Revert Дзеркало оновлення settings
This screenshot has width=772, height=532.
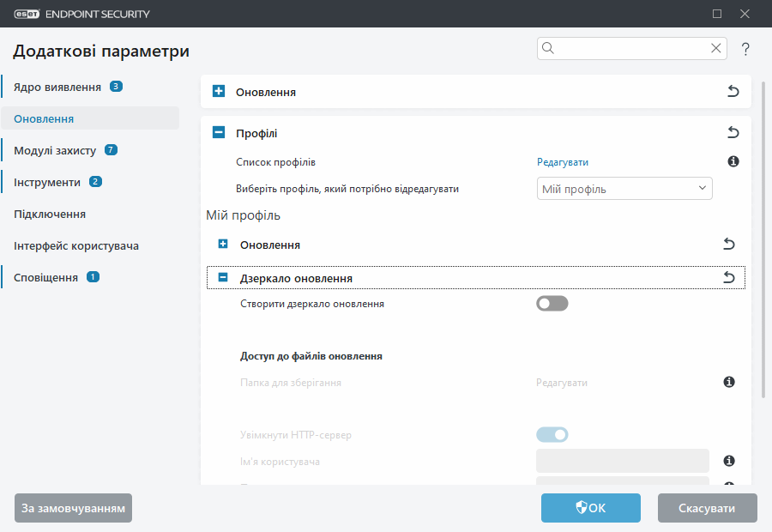[x=728, y=278]
